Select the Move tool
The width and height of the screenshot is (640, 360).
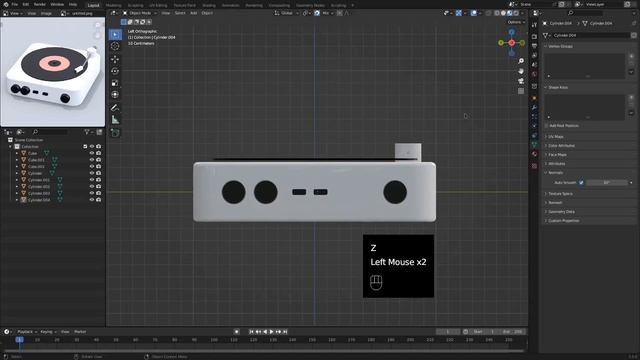[x=116, y=59]
